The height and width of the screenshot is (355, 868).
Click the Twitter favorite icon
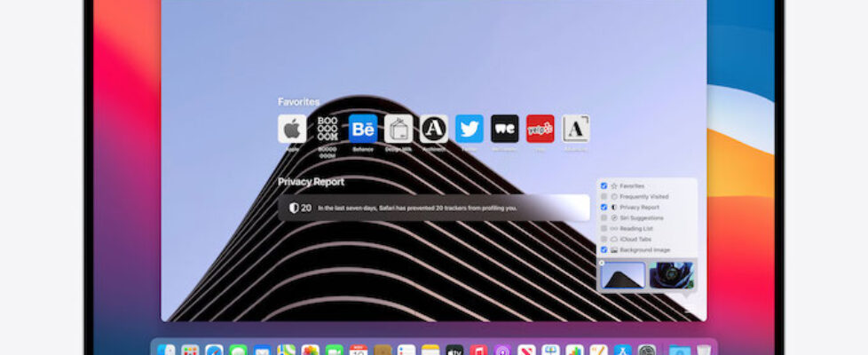point(470,129)
